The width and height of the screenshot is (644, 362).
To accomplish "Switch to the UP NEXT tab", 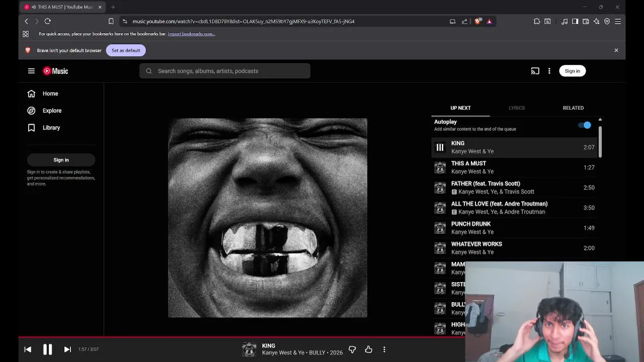I will point(460,108).
